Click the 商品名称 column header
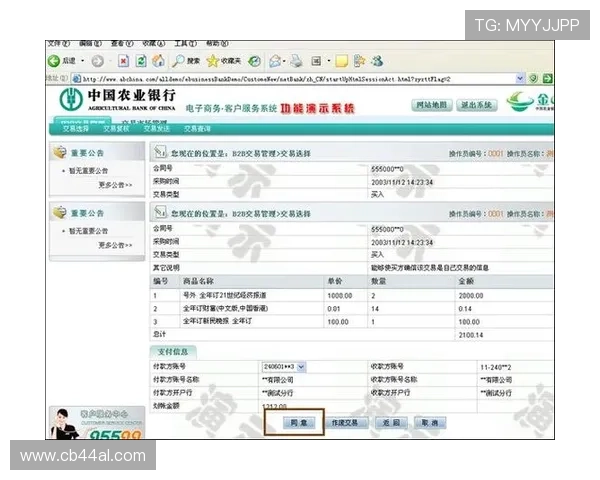The height and width of the screenshot is (480, 600). (x=198, y=281)
